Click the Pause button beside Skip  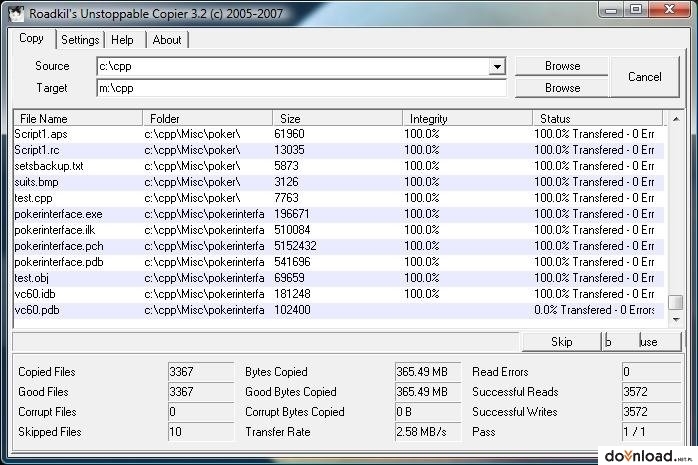click(x=641, y=342)
